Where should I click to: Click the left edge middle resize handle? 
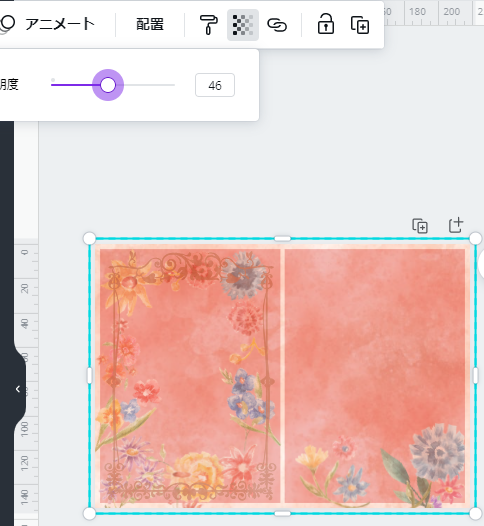[x=89, y=376]
